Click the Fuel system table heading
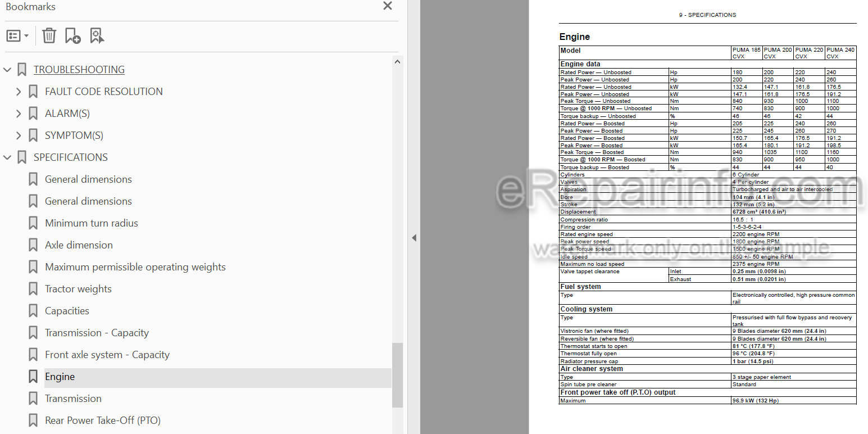Image resolution: width=868 pixels, height=434 pixels. pos(580,287)
